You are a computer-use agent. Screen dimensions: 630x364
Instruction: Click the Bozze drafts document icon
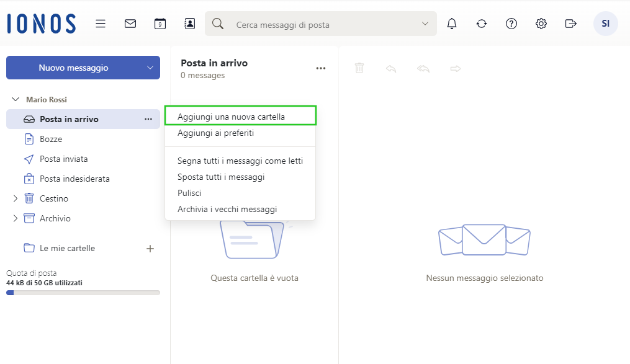(29, 140)
